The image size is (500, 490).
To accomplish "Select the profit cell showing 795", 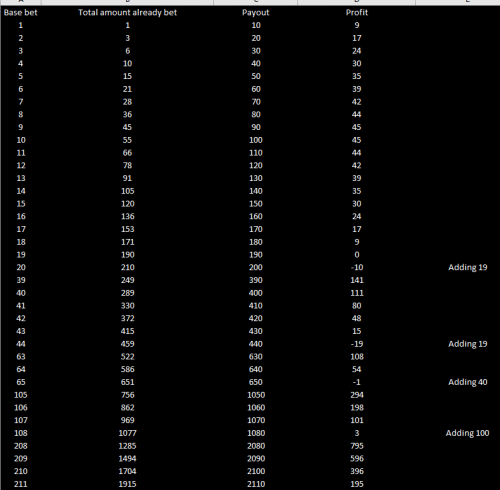I will point(357,446).
